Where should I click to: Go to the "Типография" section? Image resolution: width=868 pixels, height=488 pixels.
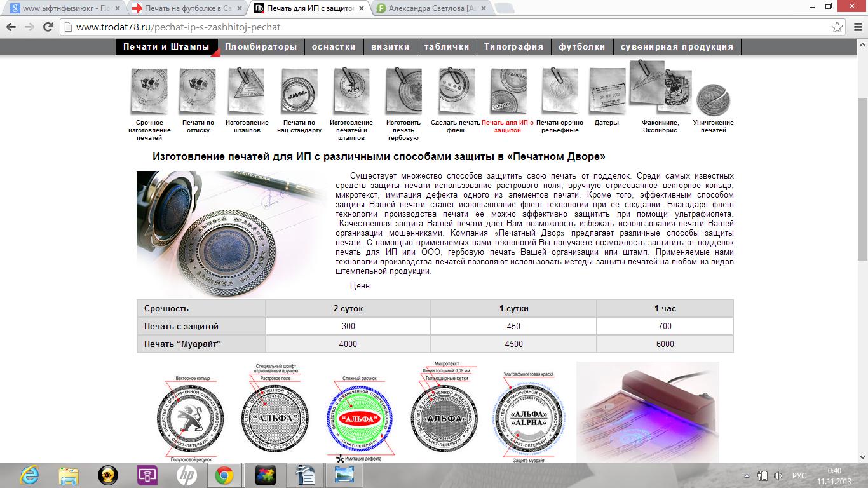[514, 47]
